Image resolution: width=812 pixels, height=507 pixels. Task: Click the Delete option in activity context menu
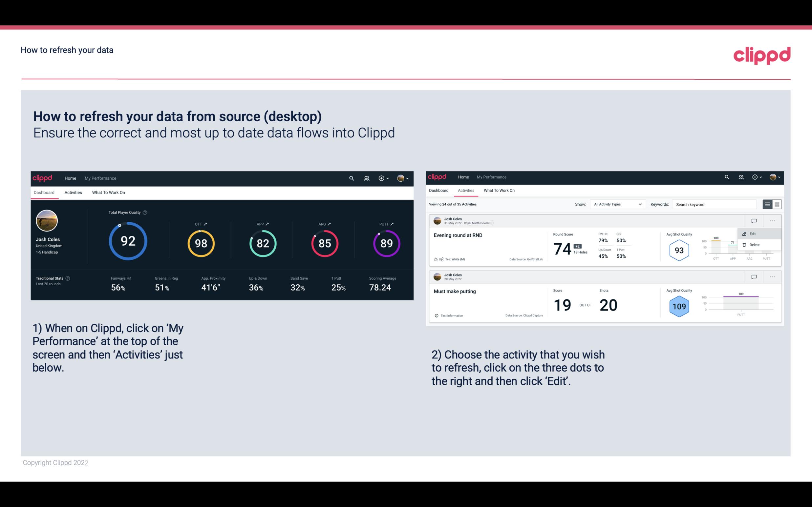[754, 245]
